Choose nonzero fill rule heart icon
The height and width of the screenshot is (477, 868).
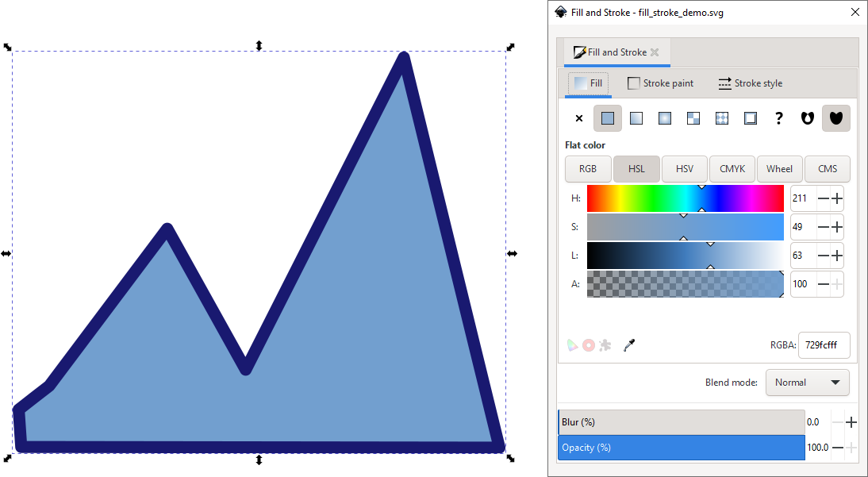(836, 118)
